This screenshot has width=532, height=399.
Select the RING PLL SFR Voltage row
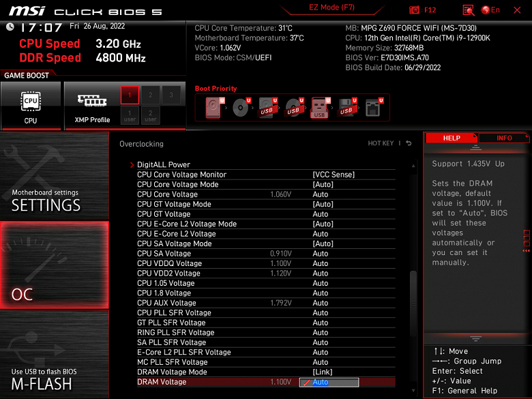tap(266, 333)
